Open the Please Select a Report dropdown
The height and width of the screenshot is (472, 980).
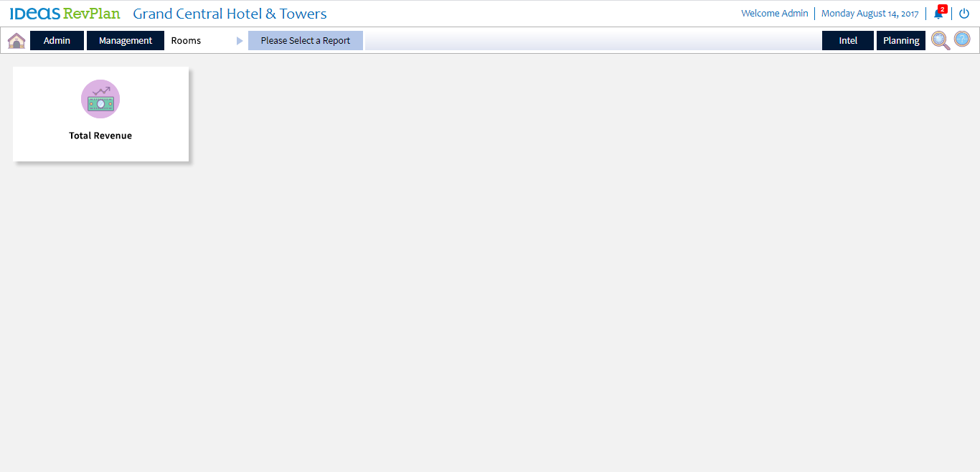306,41
